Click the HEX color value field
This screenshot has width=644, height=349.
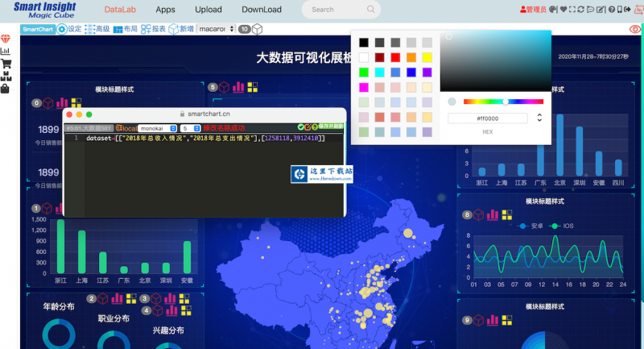point(488,118)
